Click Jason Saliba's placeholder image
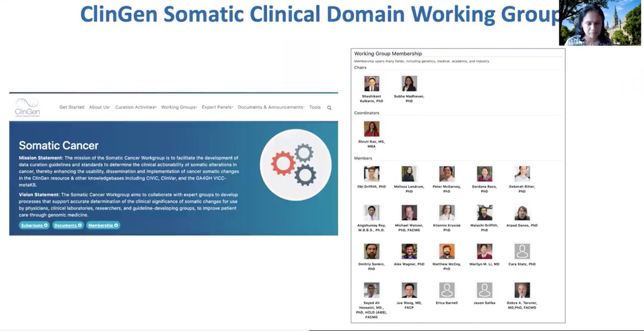644x331 pixels. pos(484,290)
